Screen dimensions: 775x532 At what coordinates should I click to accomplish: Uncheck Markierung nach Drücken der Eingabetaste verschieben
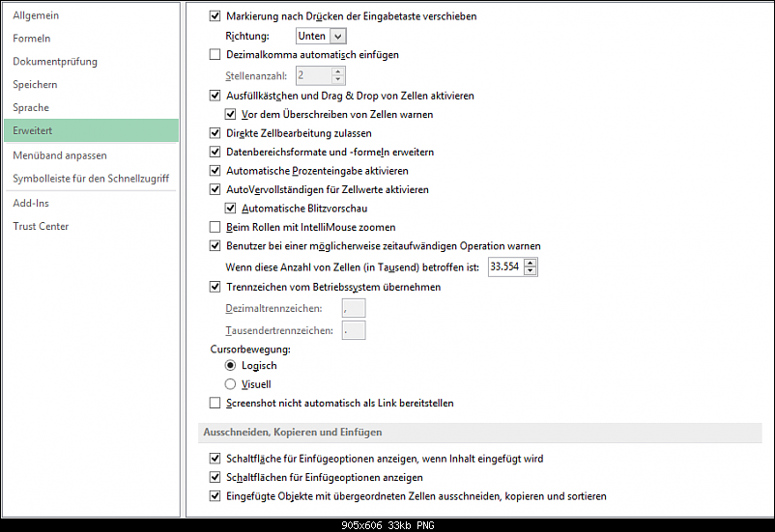[x=215, y=15]
